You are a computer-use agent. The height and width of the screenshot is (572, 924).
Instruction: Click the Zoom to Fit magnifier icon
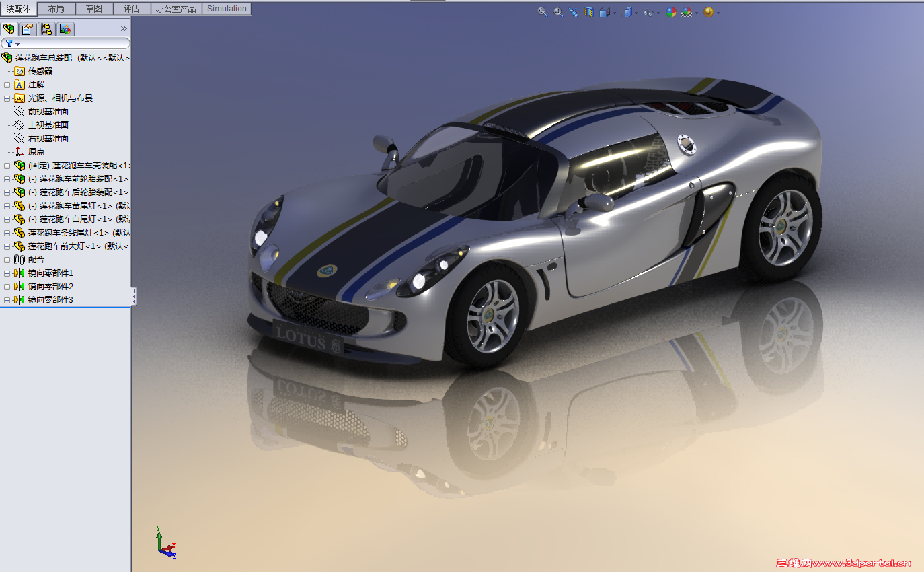[542, 11]
